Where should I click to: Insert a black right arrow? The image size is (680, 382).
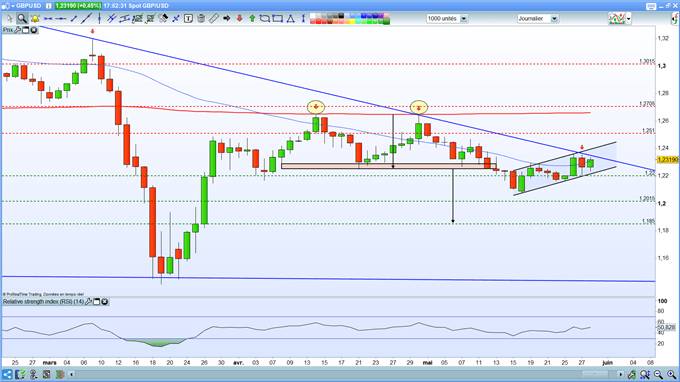[226, 19]
